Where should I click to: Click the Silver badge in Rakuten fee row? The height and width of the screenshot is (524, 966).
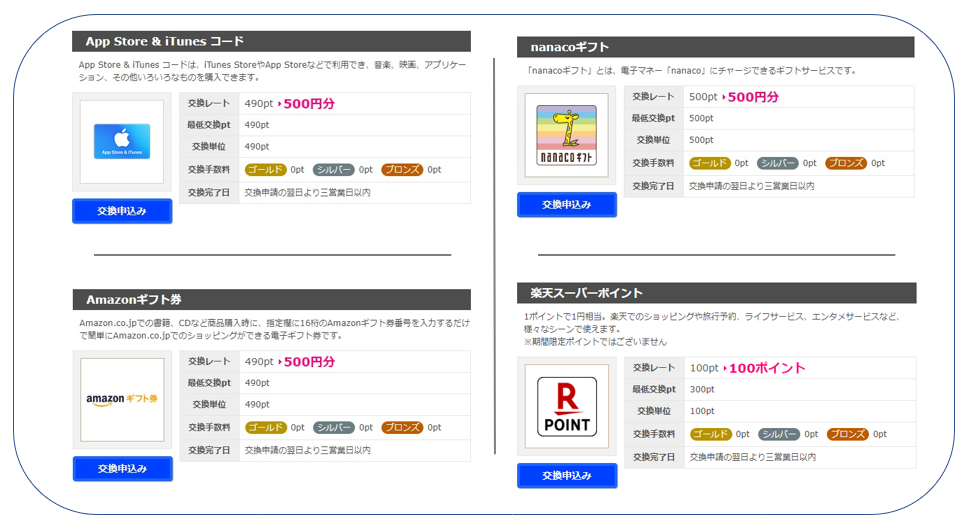pyautogui.click(x=779, y=434)
